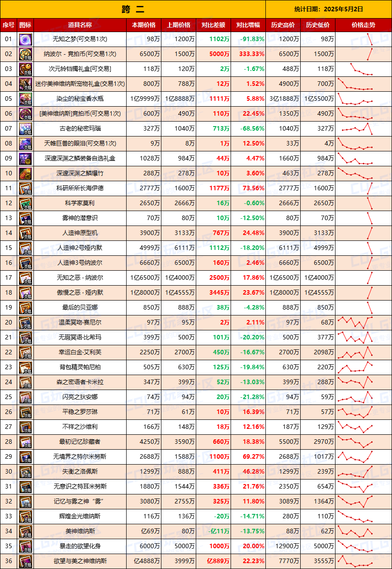Click the icon for 最初记忆珍藏者
This screenshot has width=392, height=569.
pyautogui.click(x=25, y=442)
